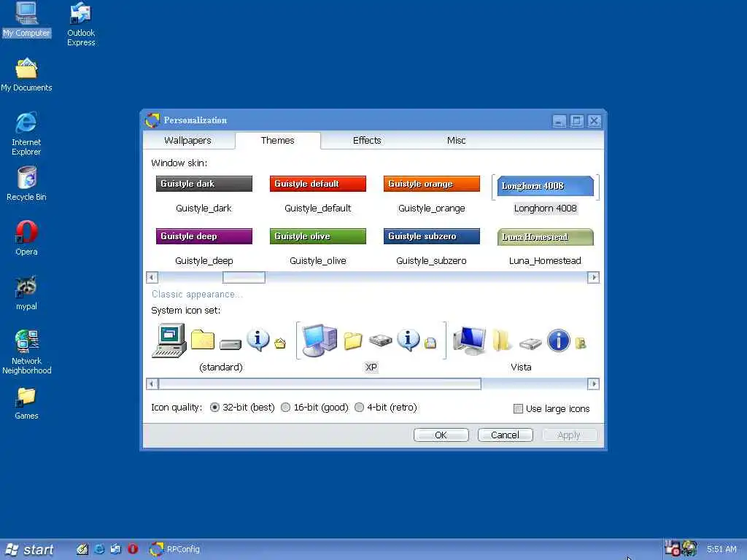This screenshot has height=560, width=747.
Task: Choose Longhorn 4008 window skin
Action: [546, 186]
